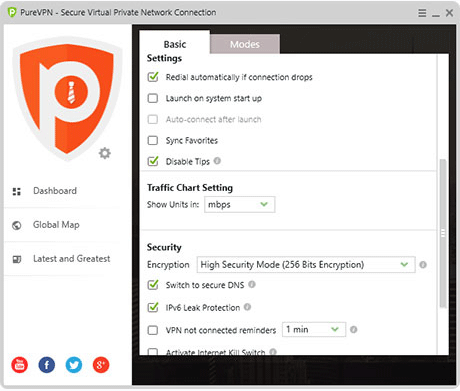Show info for IPv6 Leak Protection
This screenshot has height=391, width=460.
click(x=247, y=307)
